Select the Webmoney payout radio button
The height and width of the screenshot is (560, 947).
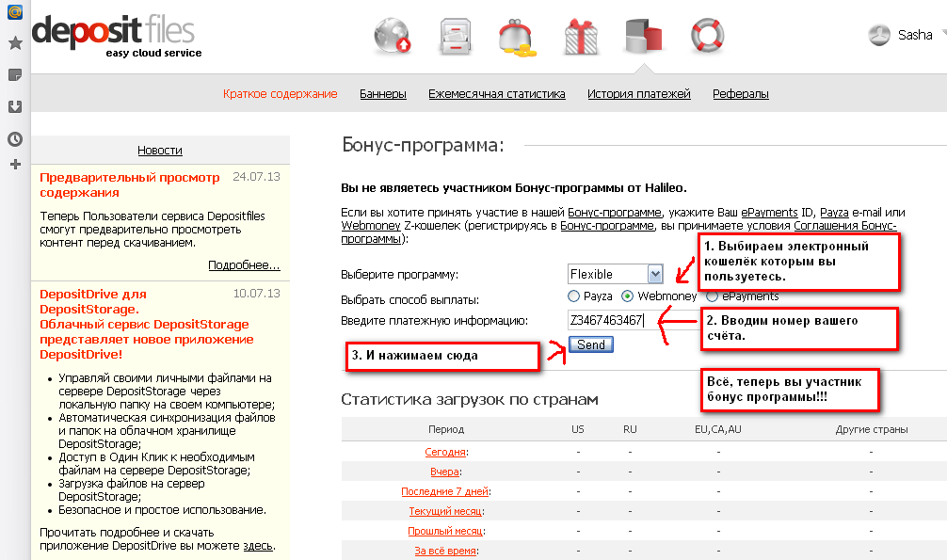pyautogui.click(x=628, y=296)
